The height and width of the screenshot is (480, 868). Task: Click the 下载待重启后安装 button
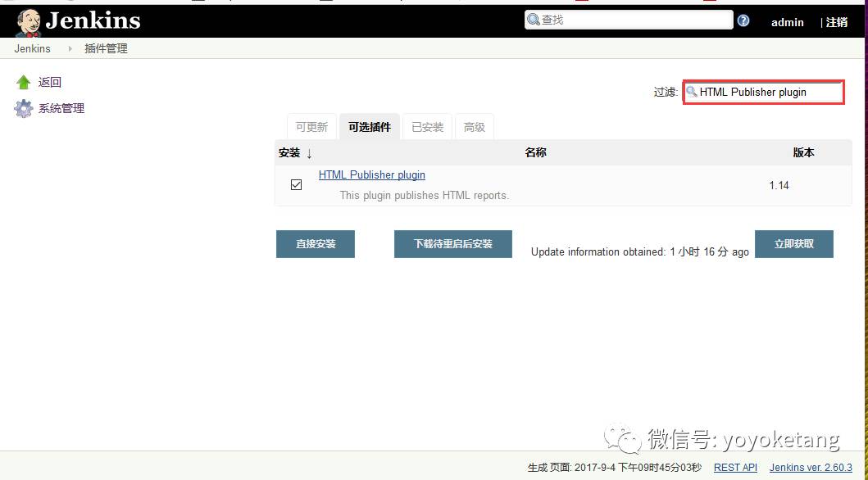pyautogui.click(x=452, y=244)
